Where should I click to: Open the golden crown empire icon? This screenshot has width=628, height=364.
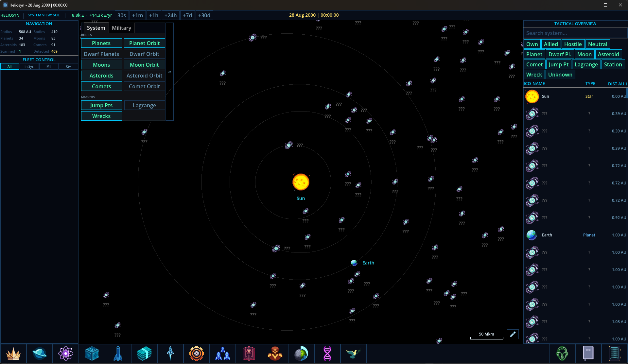13,354
